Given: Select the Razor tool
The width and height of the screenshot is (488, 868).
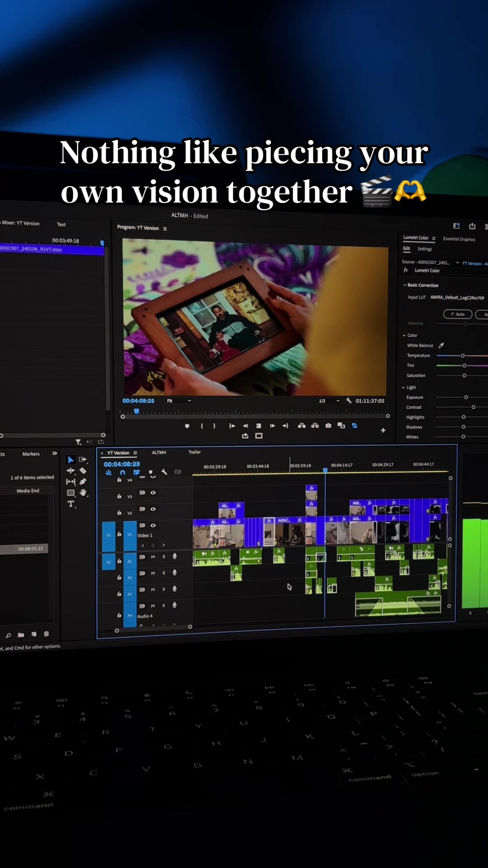Looking at the screenshot, I should 83,471.
